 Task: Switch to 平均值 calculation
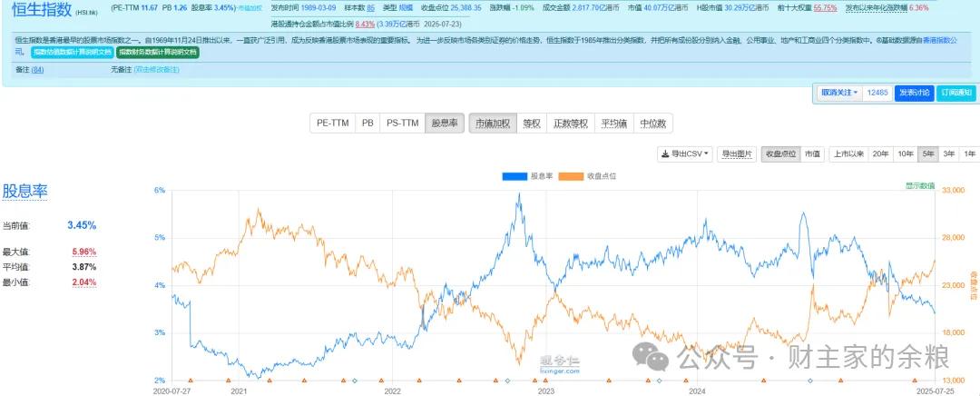pos(613,124)
